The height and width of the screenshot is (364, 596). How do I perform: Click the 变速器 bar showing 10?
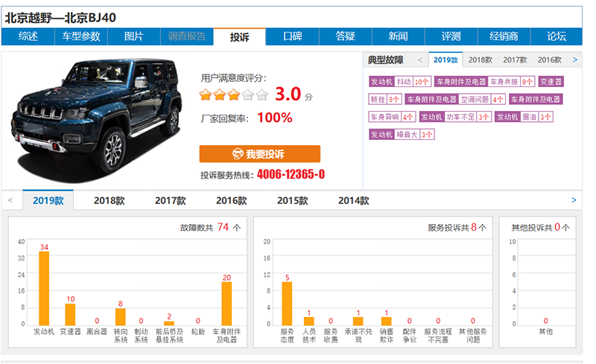[x=70, y=314]
